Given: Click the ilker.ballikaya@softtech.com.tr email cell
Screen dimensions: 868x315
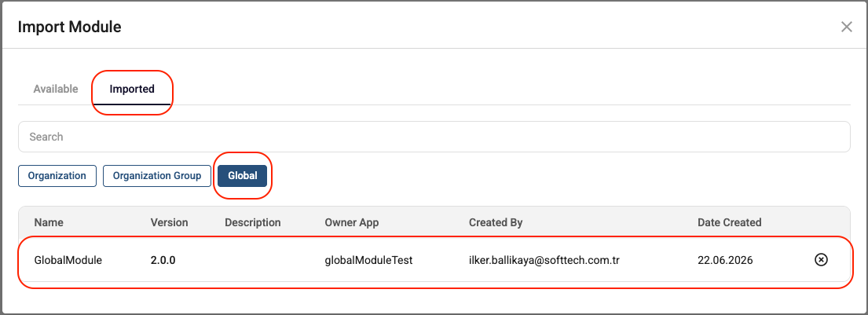Looking at the screenshot, I should 544,260.
